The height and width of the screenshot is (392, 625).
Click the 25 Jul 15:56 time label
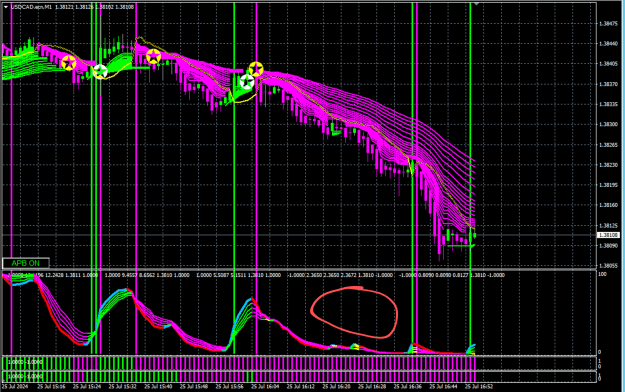(229, 386)
